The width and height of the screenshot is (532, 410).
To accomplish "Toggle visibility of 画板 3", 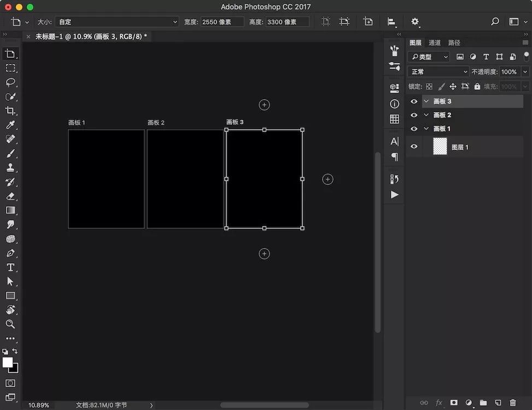I will [413, 101].
